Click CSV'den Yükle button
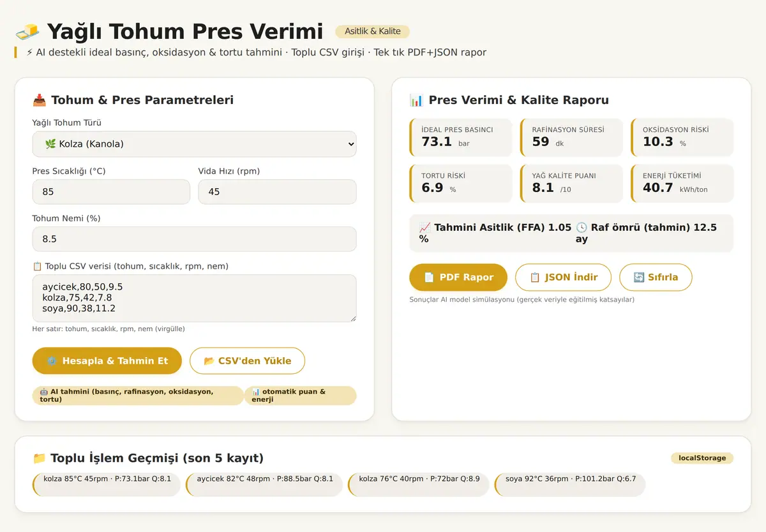The height and width of the screenshot is (532, 766). [x=248, y=360]
